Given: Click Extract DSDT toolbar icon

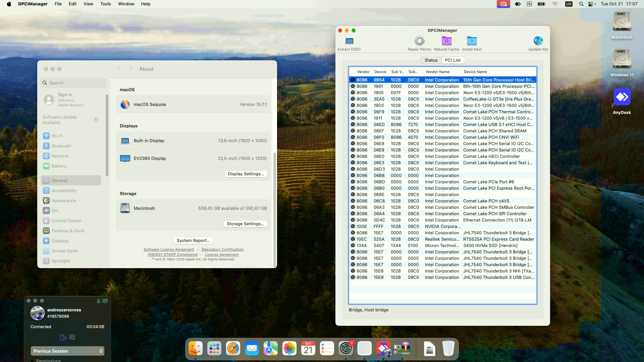Looking at the screenshot, I should click(349, 41).
